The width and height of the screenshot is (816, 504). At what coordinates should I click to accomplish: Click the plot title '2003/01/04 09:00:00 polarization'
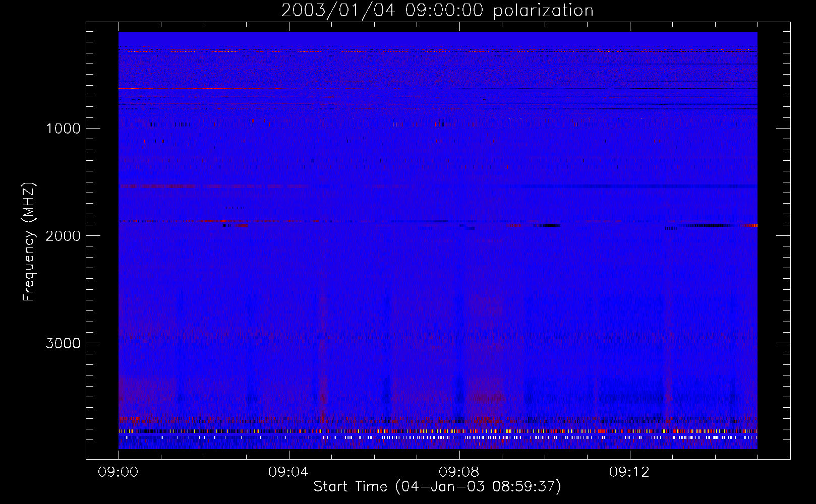(437, 11)
